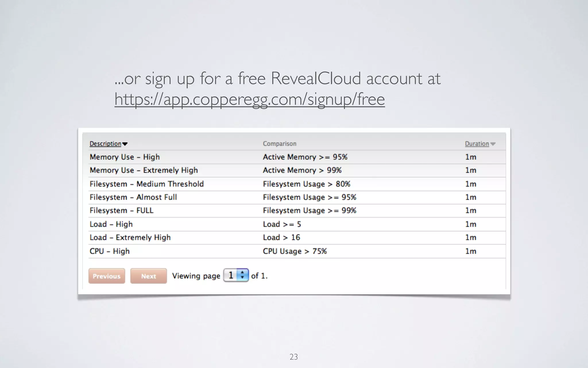Select the 'Memory Use – Extremely High' row

tap(297, 170)
